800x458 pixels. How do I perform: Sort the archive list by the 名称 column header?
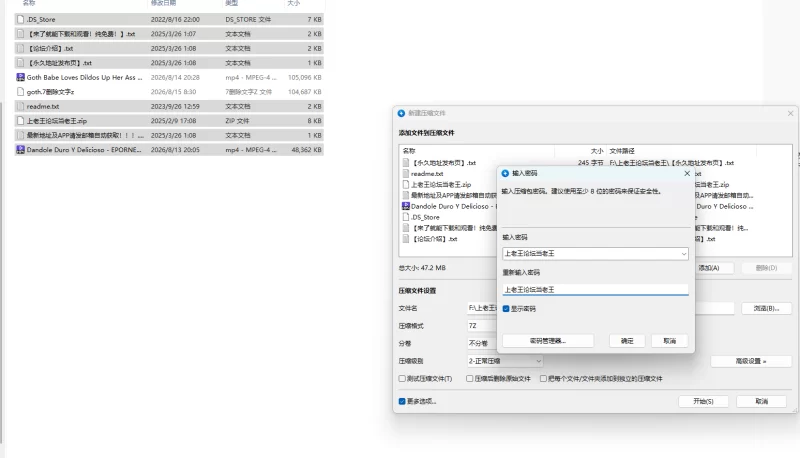click(409, 151)
